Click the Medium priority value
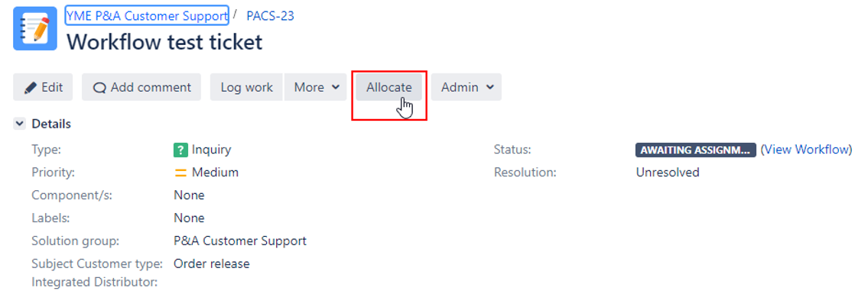 pos(216,173)
